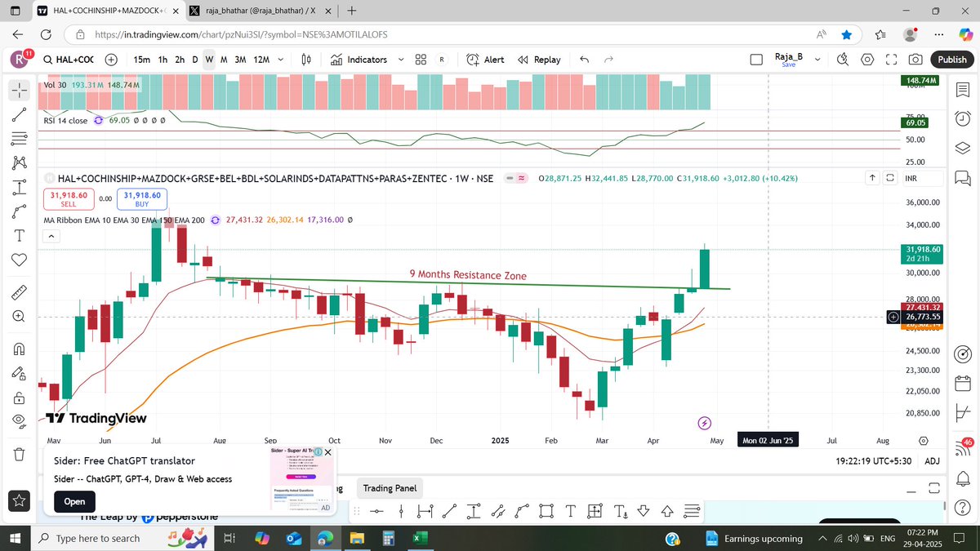Viewport: 980px width, 551px height.
Task: Open the Indicators dialog
Action: pyautogui.click(x=359, y=60)
